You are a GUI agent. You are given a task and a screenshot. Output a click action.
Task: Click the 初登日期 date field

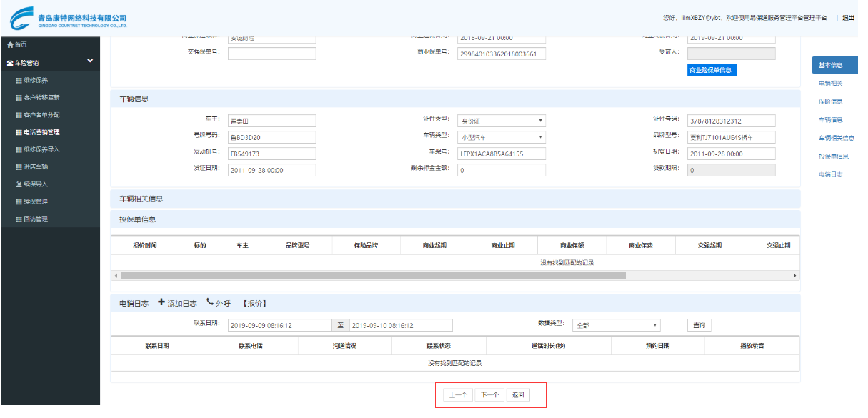coord(731,154)
